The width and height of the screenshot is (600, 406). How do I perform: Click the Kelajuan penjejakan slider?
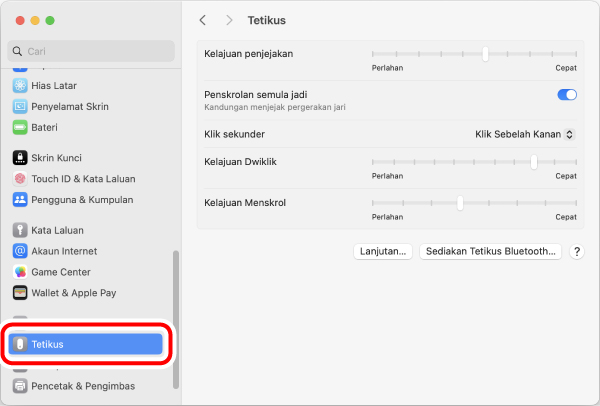coord(485,54)
